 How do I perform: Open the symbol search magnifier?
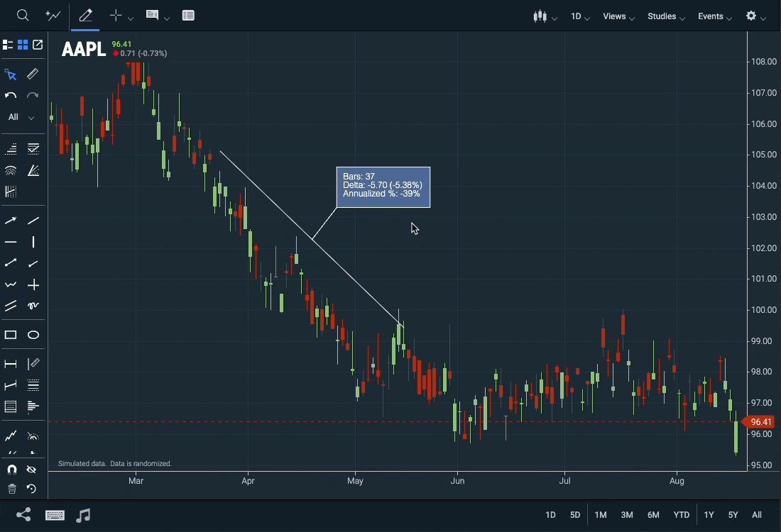coord(23,16)
